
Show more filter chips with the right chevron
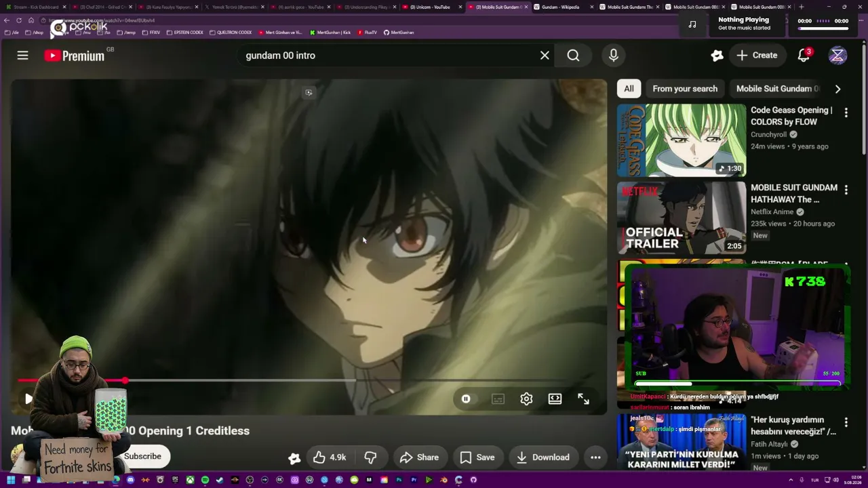837,89
